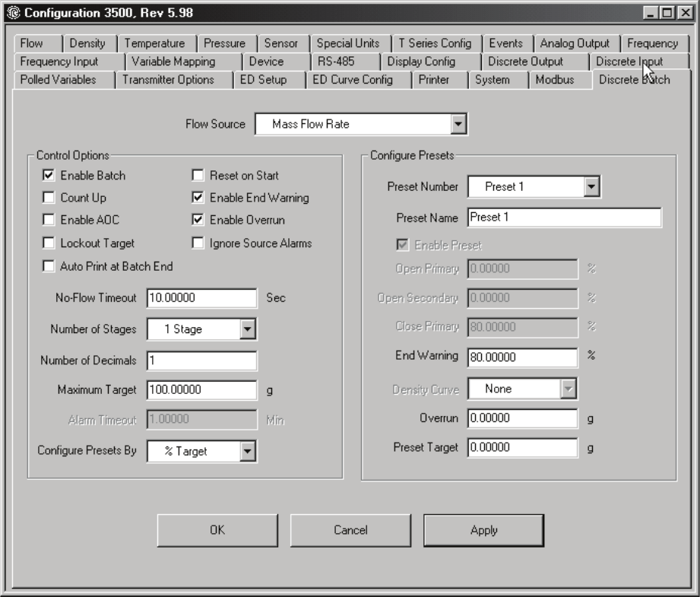This screenshot has width=700, height=597.
Task: Switch to Transmitter Options tab
Action: [173, 80]
